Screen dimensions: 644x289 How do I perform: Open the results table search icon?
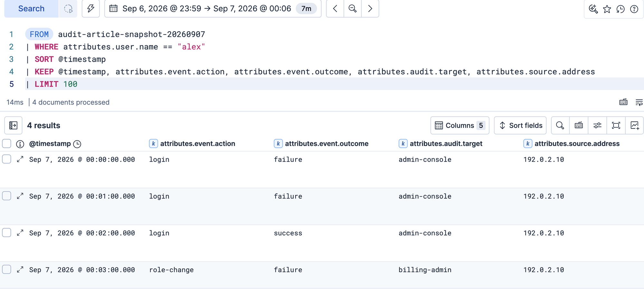pos(560,125)
